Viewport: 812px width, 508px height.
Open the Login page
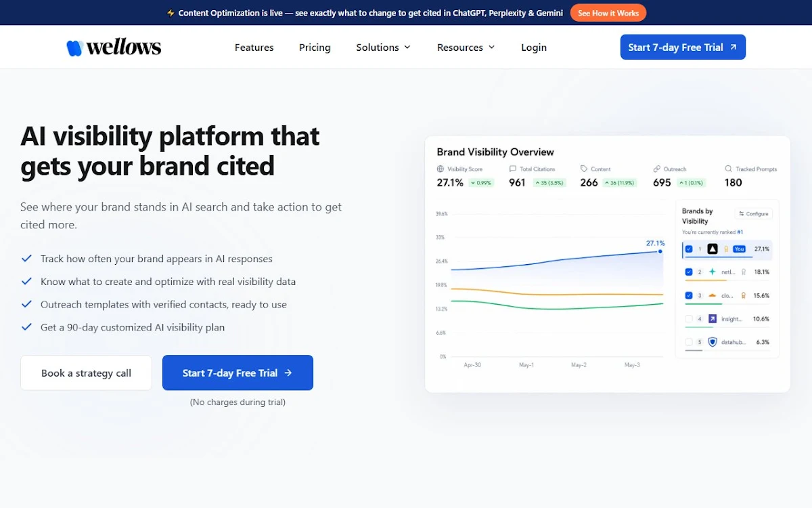pos(534,47)
